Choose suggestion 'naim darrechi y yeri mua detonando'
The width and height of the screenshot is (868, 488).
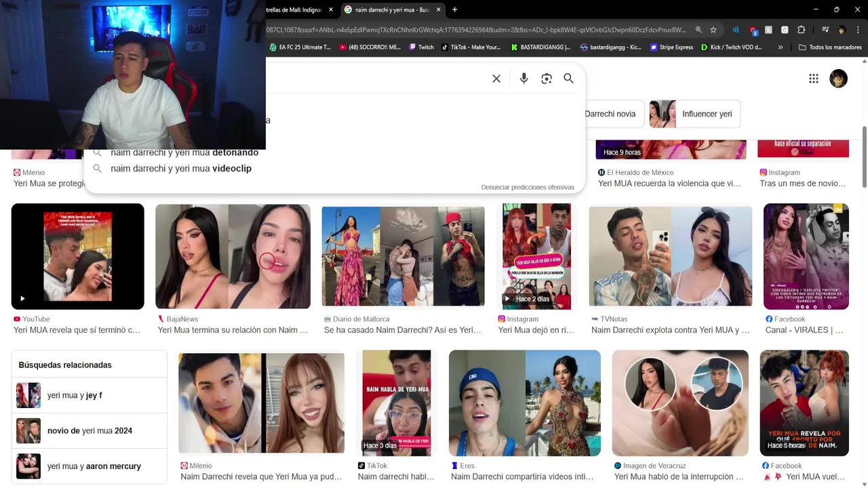click(x=184, y=153)
